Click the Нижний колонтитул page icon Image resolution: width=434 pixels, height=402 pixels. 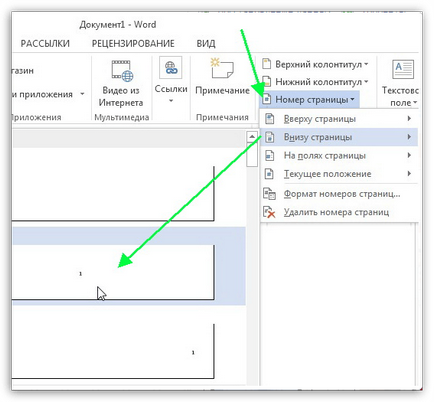click(267, 81)
